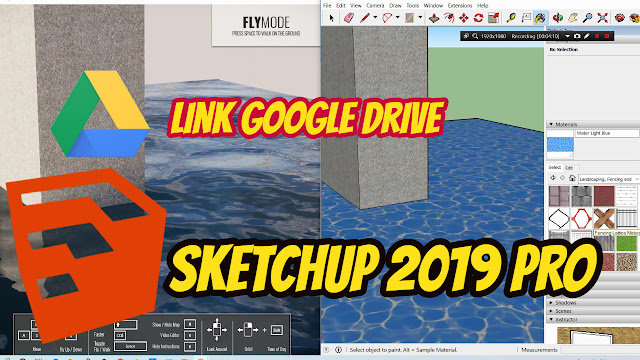Select the Text label tool

pos(526,18)
